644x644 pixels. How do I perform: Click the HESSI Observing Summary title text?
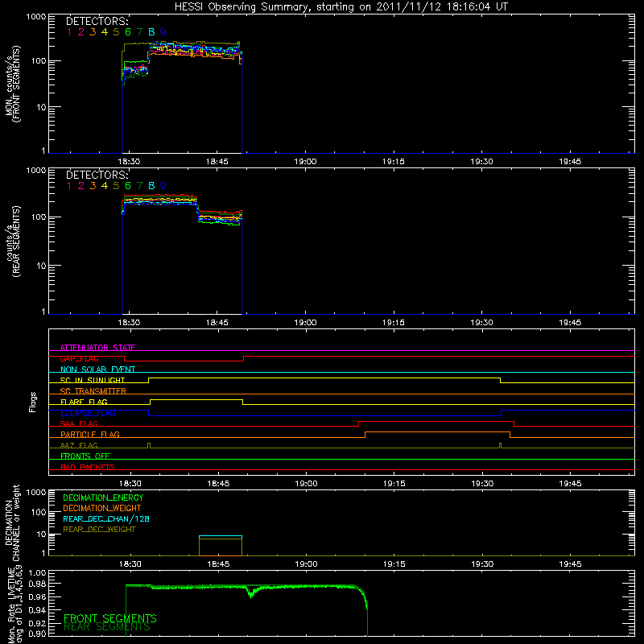coord(341,7)
